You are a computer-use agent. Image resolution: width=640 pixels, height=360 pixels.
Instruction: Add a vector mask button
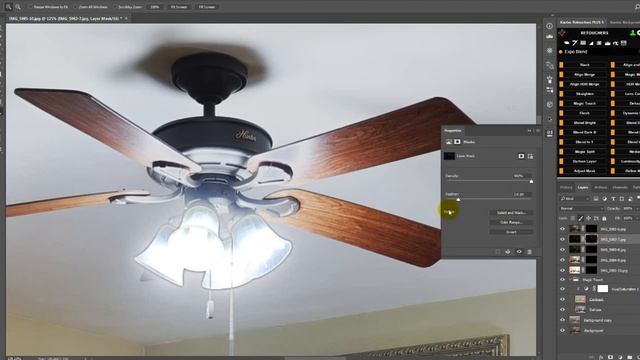(x=530, y=156)
